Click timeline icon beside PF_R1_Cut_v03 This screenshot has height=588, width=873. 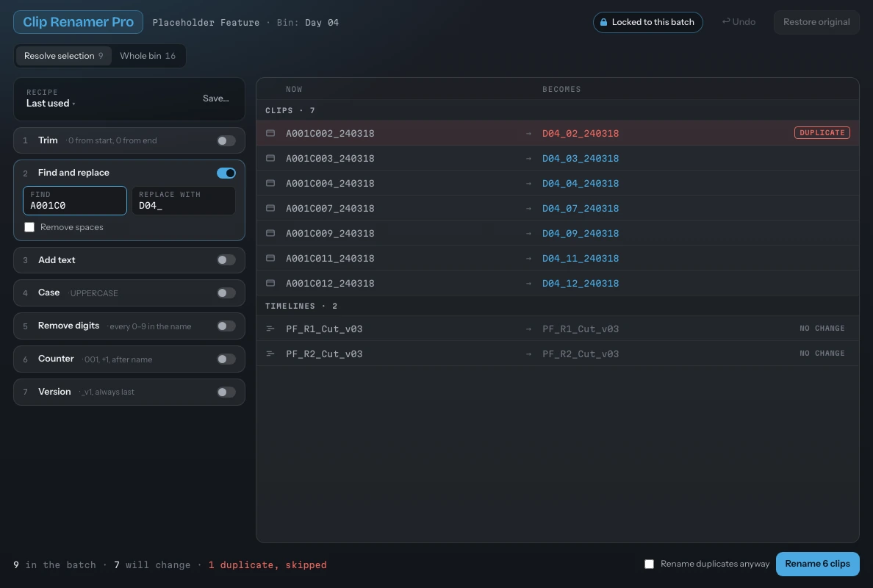coord(270,329)
